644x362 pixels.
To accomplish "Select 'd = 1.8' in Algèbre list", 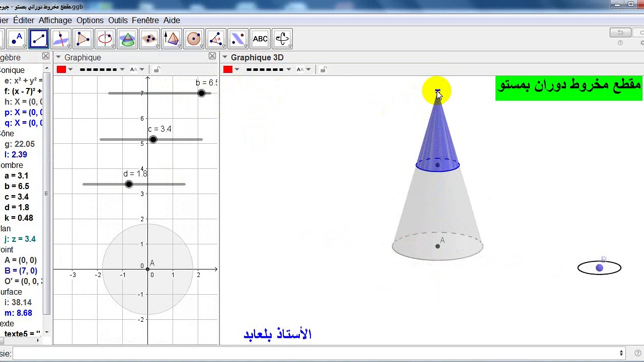I will 17,207.
